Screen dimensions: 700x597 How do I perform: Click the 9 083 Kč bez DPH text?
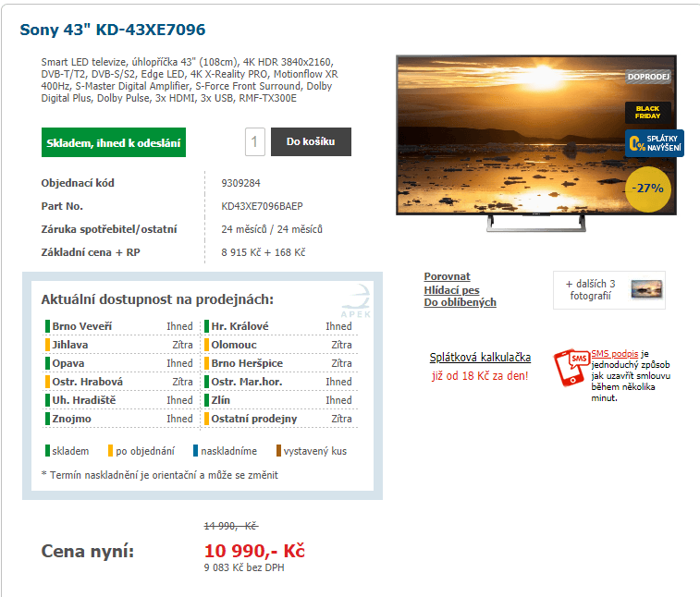[244, 567]
